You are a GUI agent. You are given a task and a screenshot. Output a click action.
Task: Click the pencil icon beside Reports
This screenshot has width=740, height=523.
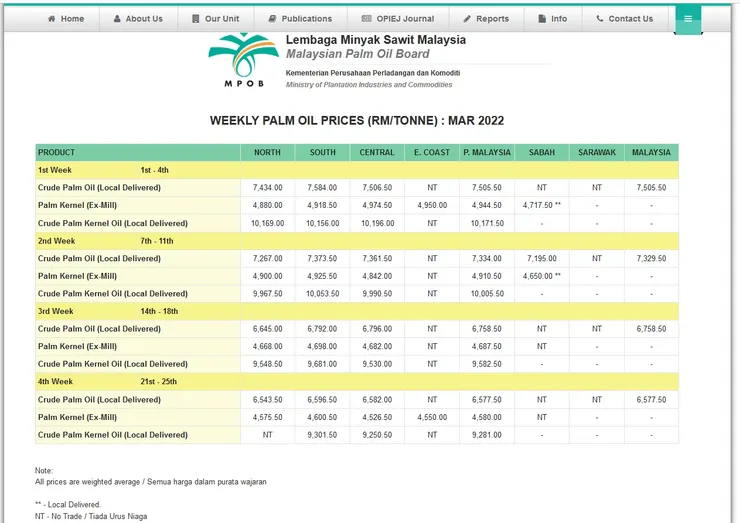pyautogui.click(x=467, y=19)
